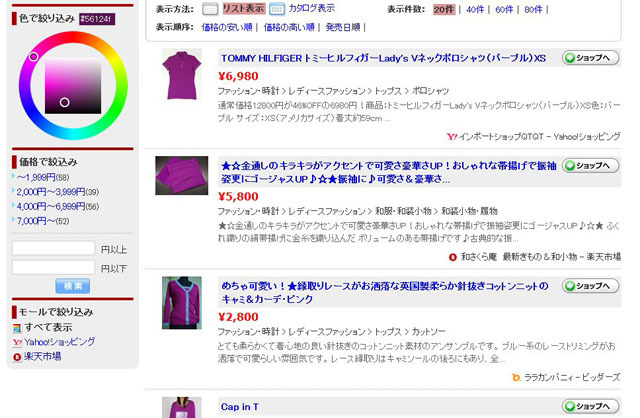Open the pink cardigan thumbnail
This screenshot has width=640, height=418.
pyautogui.click(x=182, y=303)
